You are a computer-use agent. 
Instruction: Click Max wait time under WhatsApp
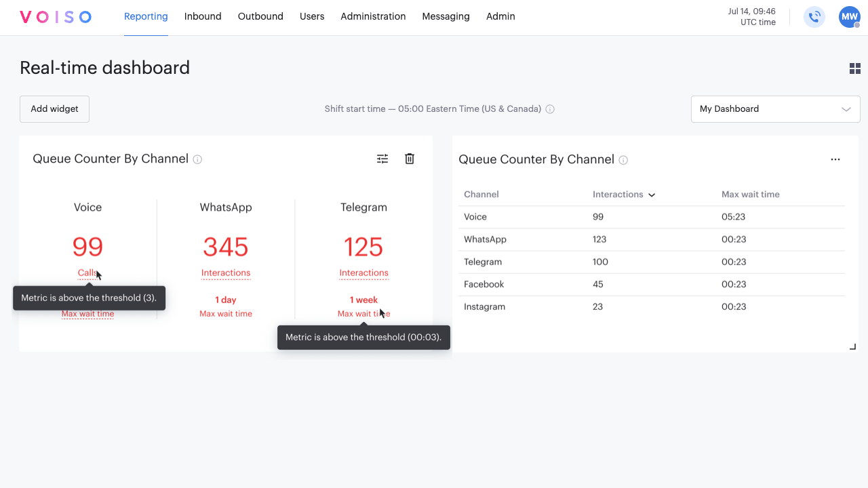pos(226,314)
